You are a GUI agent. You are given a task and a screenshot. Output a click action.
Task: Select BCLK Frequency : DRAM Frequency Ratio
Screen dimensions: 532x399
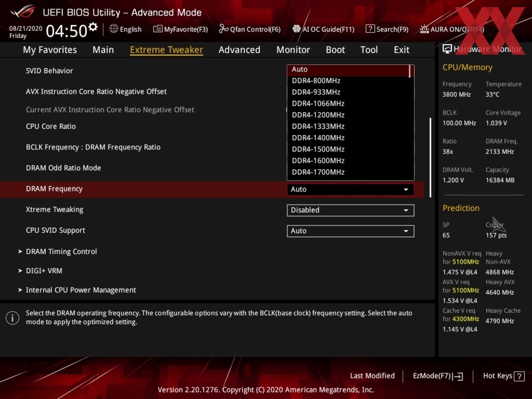point(93,147)
